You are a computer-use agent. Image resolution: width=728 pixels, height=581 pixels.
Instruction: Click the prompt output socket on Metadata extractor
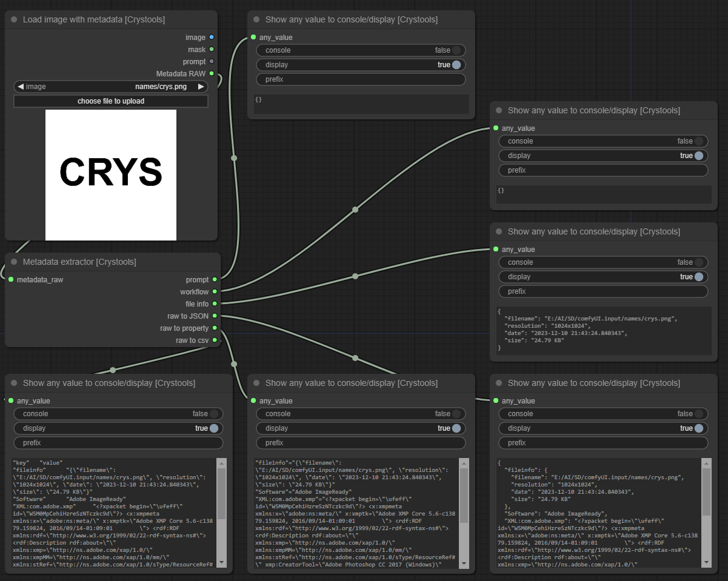coord(213,279)
